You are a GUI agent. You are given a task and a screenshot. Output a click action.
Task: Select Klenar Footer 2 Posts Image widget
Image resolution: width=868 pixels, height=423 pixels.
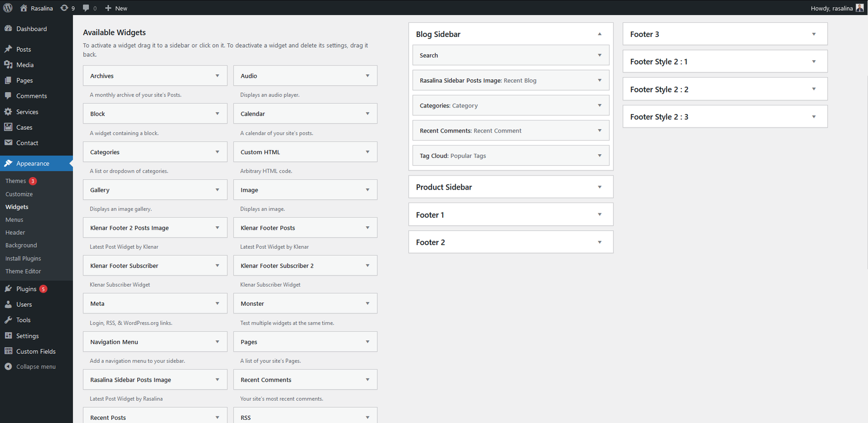coord(155,228)
